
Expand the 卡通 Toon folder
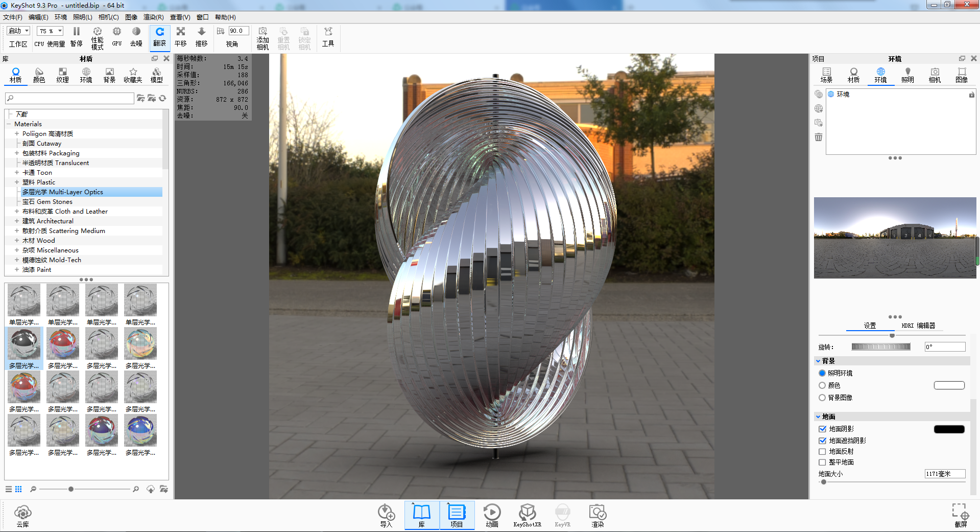[17, 173]
